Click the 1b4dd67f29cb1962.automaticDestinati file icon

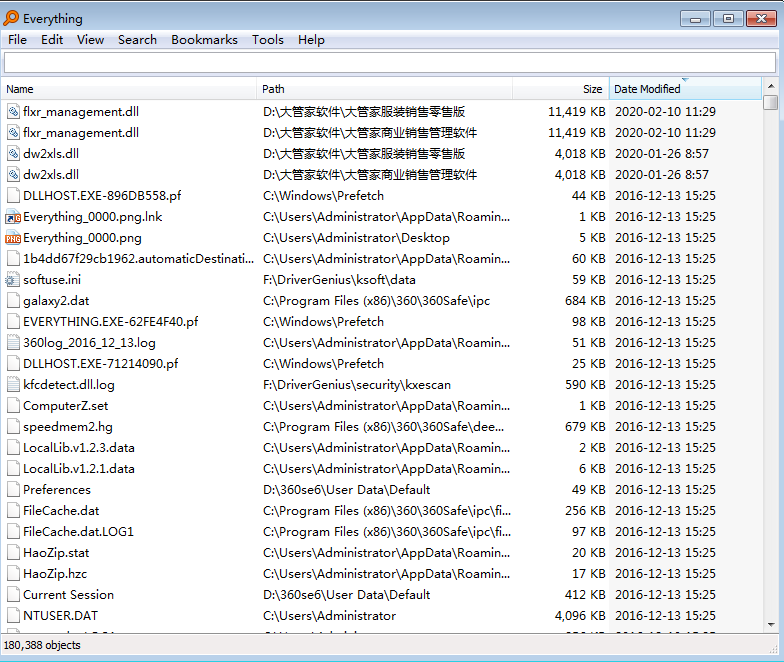point(14,259)
